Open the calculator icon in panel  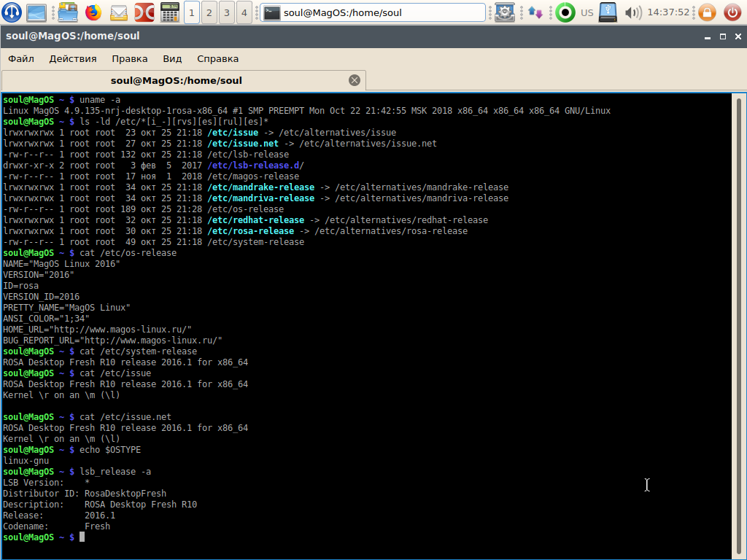click(x=169, y=12)
